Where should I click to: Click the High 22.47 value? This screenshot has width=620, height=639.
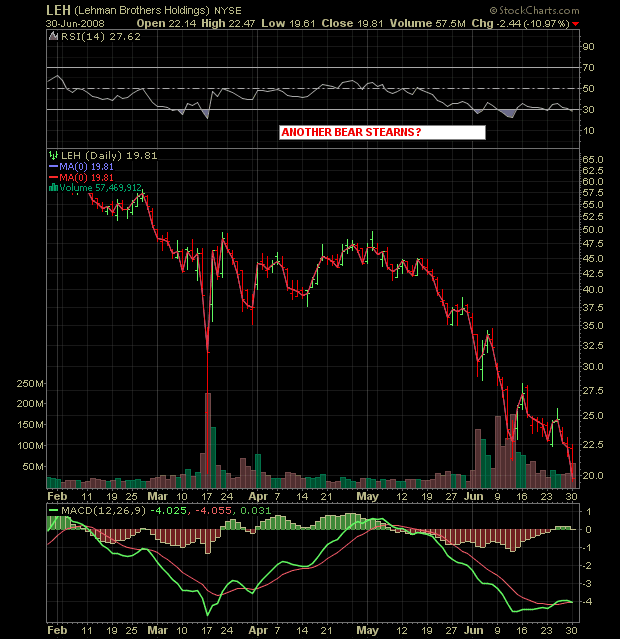[228, 23]
